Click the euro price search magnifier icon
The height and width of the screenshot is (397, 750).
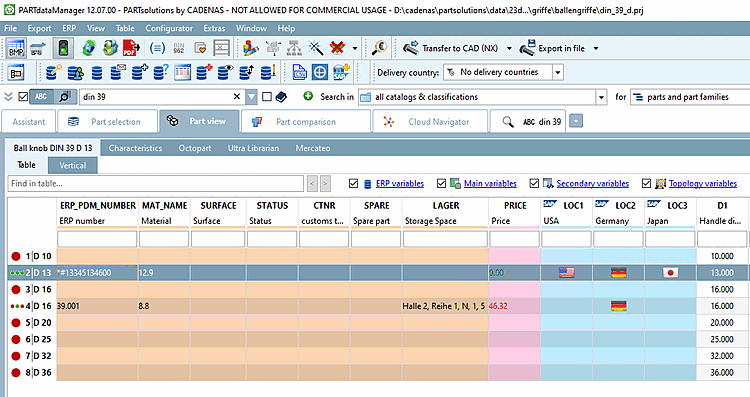coord(379,48)
